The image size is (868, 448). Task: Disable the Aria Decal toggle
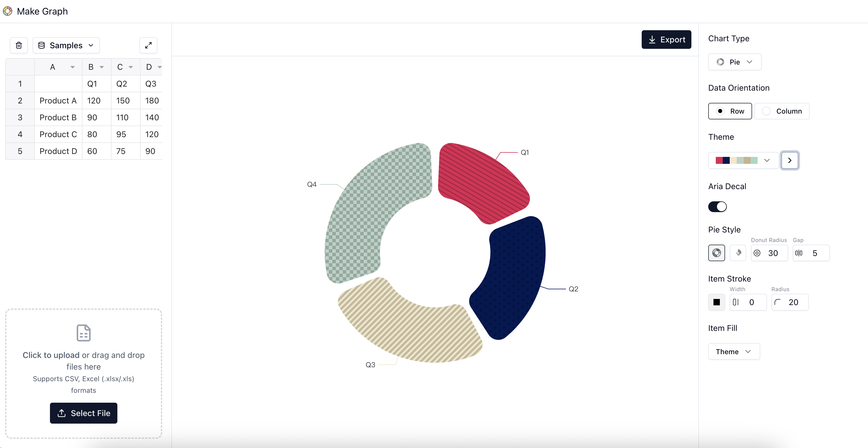click(718, 207)
